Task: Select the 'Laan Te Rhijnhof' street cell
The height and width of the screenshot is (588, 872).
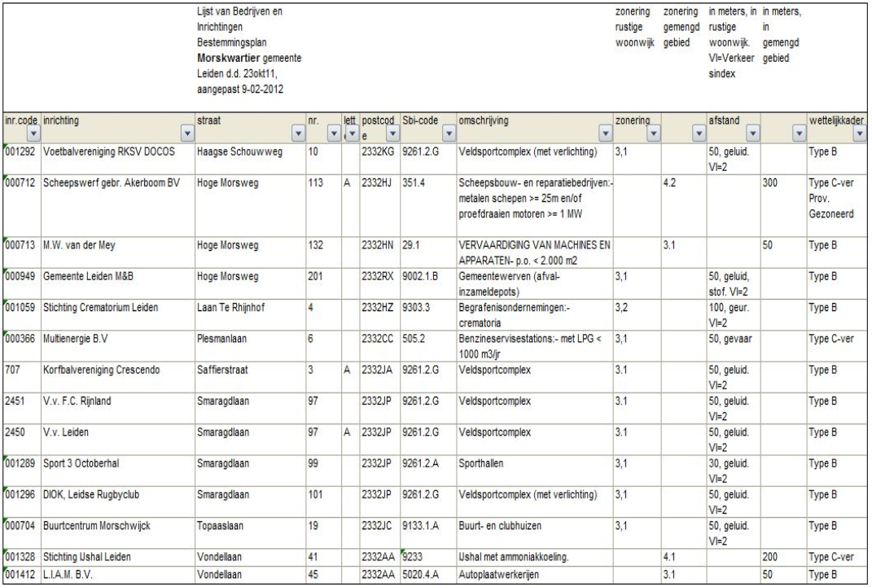Action: [250, 314]
